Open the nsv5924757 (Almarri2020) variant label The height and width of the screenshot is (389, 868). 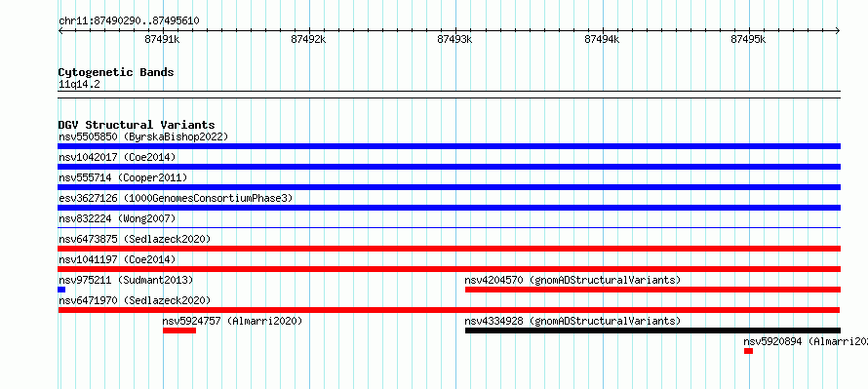click(232, 321)
